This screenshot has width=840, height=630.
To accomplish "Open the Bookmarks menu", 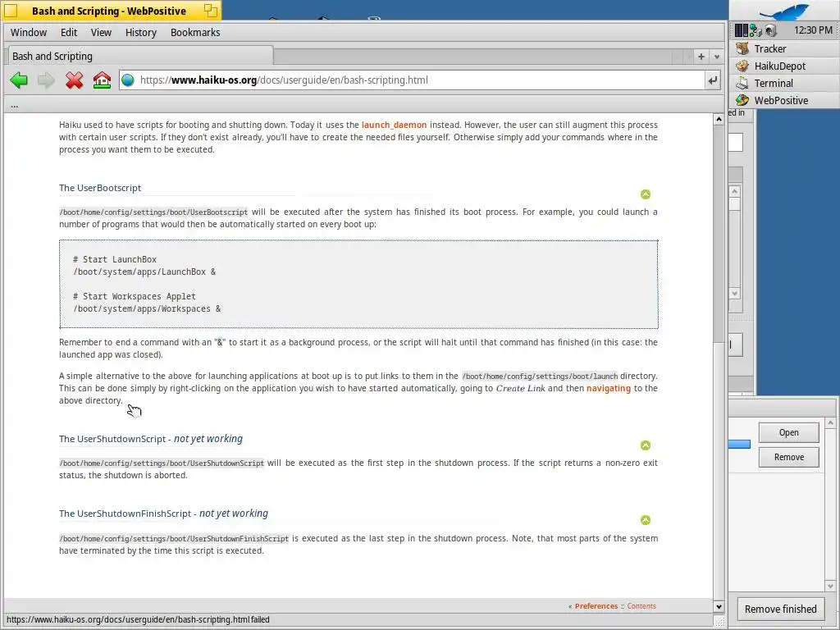I will point(195,33).
